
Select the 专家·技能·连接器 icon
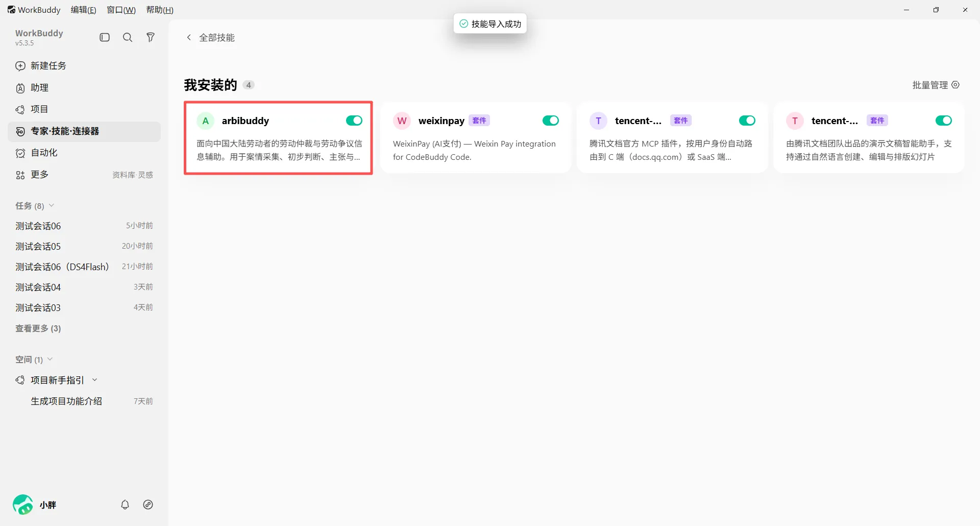point(20,131)
